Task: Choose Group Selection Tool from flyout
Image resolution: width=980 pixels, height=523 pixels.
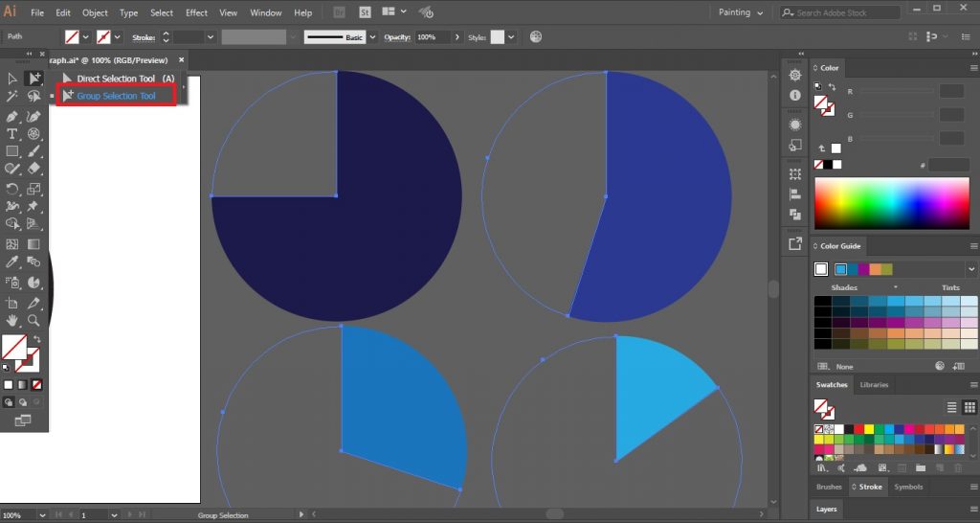Action: pos(116,96)
